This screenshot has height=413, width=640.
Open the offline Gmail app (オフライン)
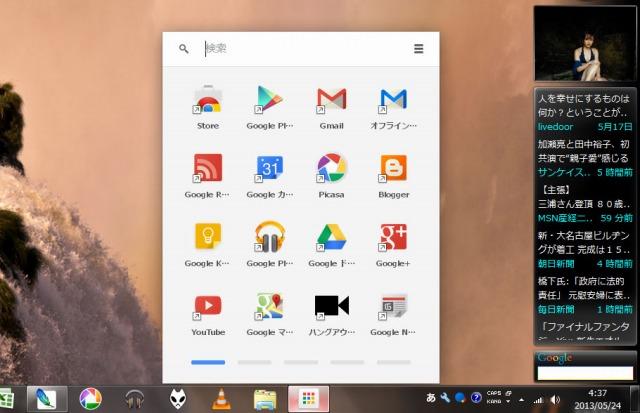click(393, 100)
